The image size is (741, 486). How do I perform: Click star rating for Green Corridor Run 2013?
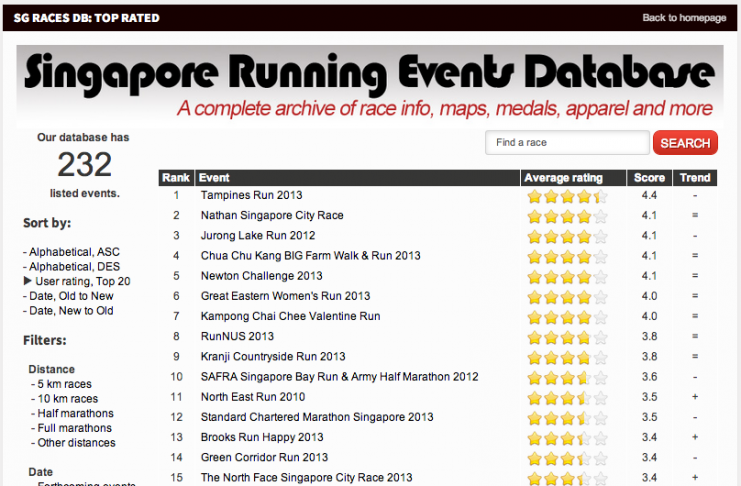(567, 459)
